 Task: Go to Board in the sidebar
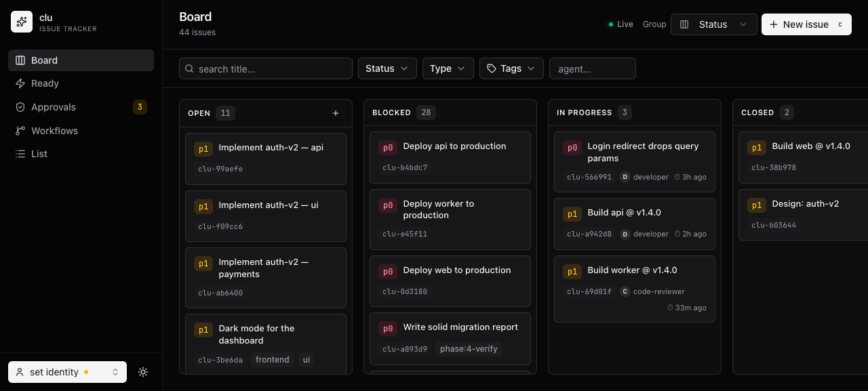tap(81, 60)
